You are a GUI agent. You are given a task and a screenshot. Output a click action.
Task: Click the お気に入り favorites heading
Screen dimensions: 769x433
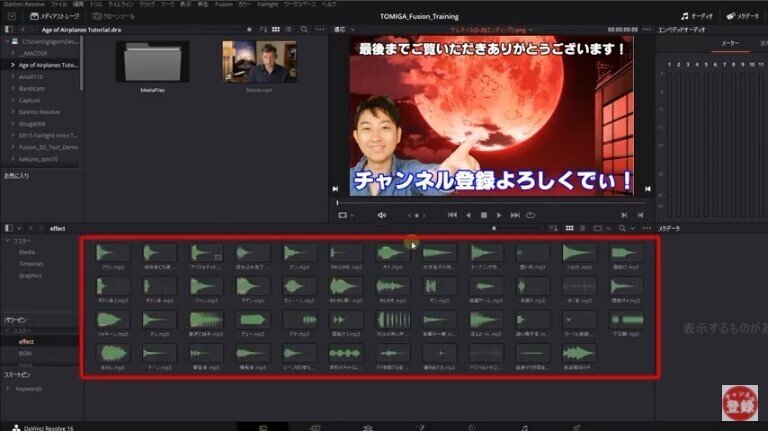[x=17, y=176]
